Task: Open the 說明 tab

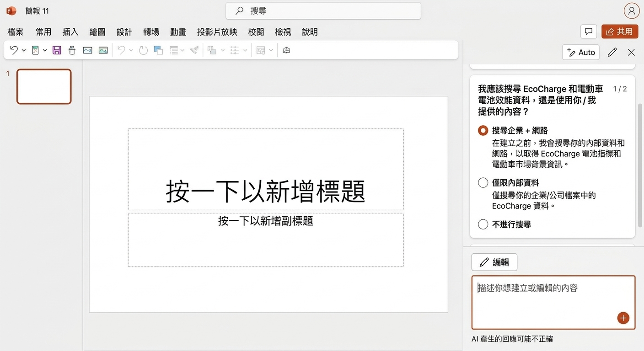Action: coord(310,32)
